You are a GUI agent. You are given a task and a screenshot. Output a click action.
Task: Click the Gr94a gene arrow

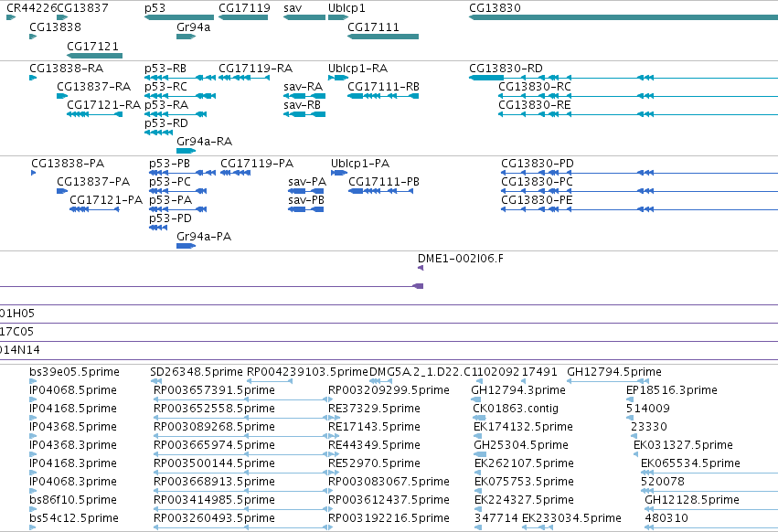pos(187,37)
